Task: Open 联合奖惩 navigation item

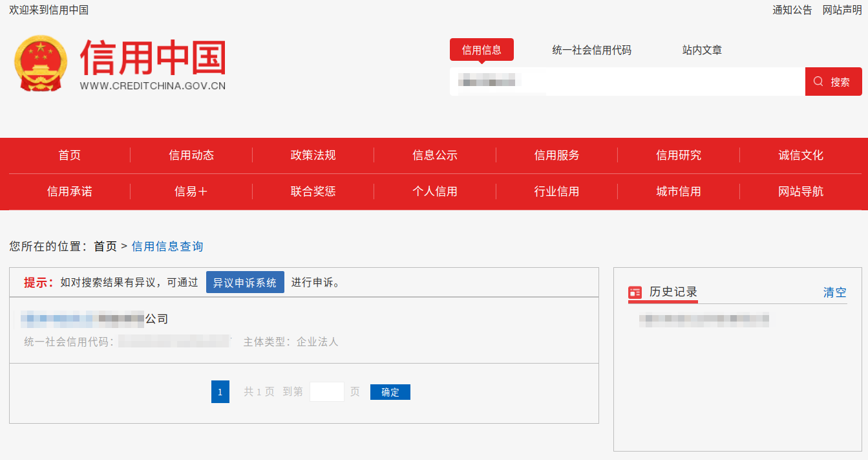Action: [x=313, y=192]
